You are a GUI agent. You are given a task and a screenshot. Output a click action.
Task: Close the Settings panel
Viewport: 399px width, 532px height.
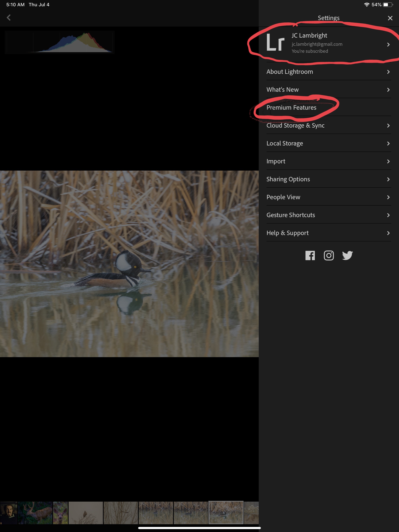pyautogui.click(x=390, y=18)
